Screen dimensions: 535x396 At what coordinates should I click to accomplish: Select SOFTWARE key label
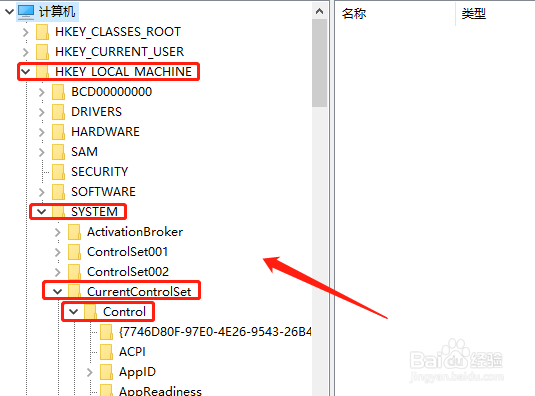103,192
